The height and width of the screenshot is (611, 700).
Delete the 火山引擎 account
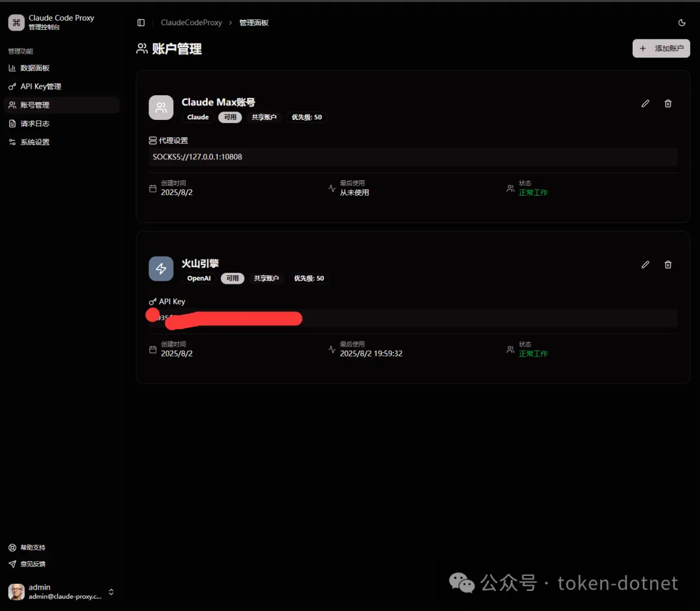click(668, 264)
